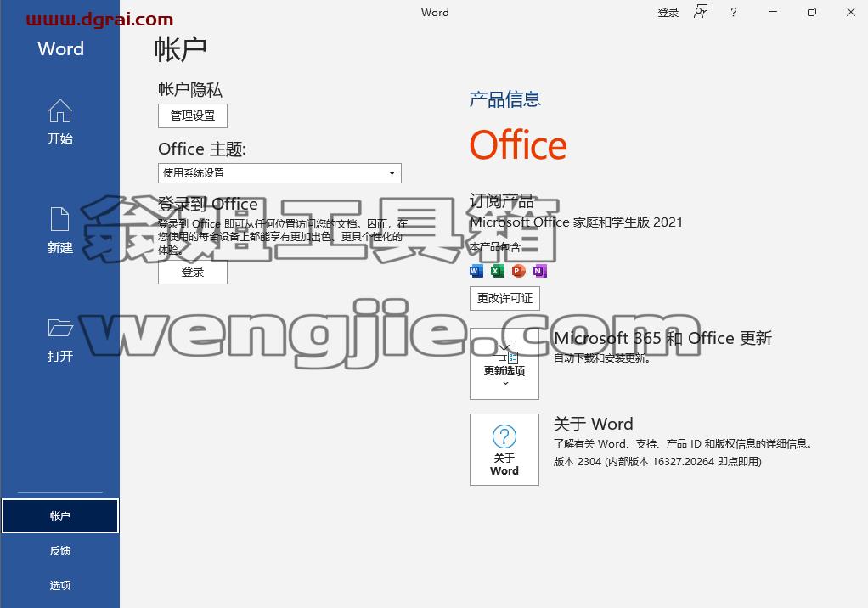Viewport: 868px width, 608px height.
Task: Close the Word window
Action: (x=851, y=12)
